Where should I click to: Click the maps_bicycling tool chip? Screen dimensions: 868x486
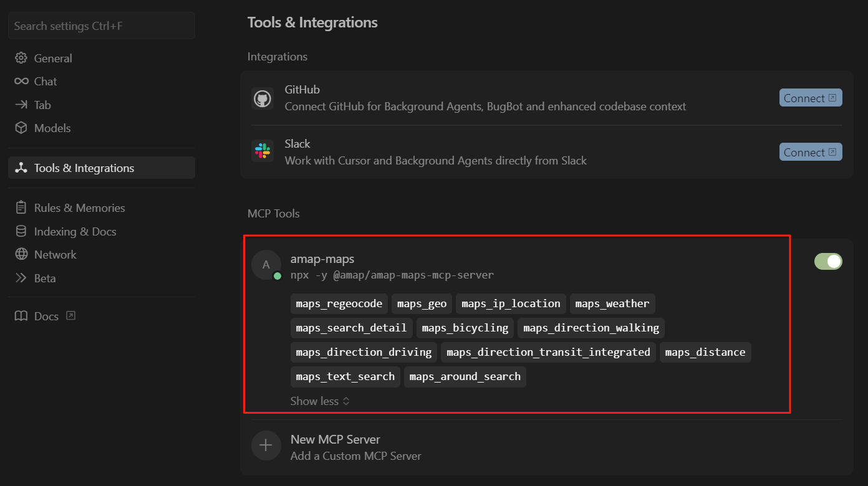click(465, 328)
